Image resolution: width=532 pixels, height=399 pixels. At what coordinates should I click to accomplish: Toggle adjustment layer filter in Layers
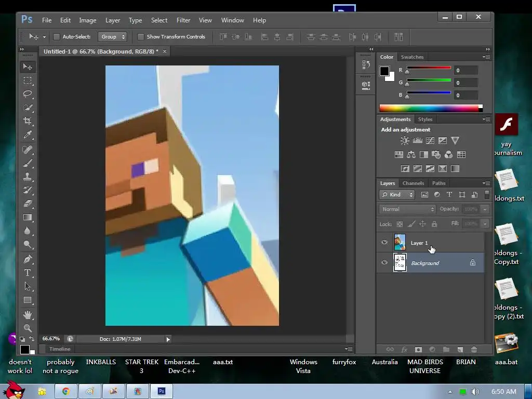437,194
